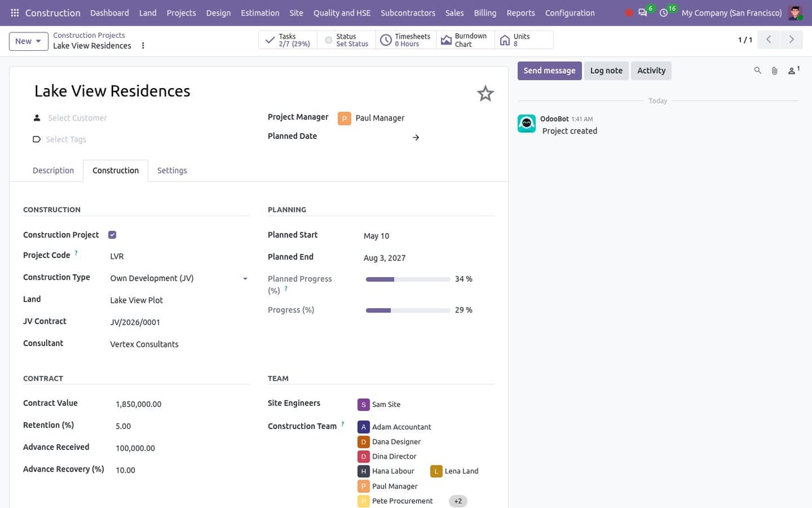Screen dimensions: 812x508
Task: Click the Progress 29% bar
Action: click(408, 310)
